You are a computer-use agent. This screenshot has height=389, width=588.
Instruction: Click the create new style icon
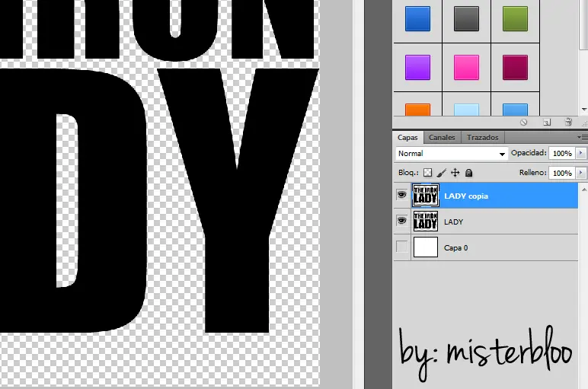(x=547, y=122)
